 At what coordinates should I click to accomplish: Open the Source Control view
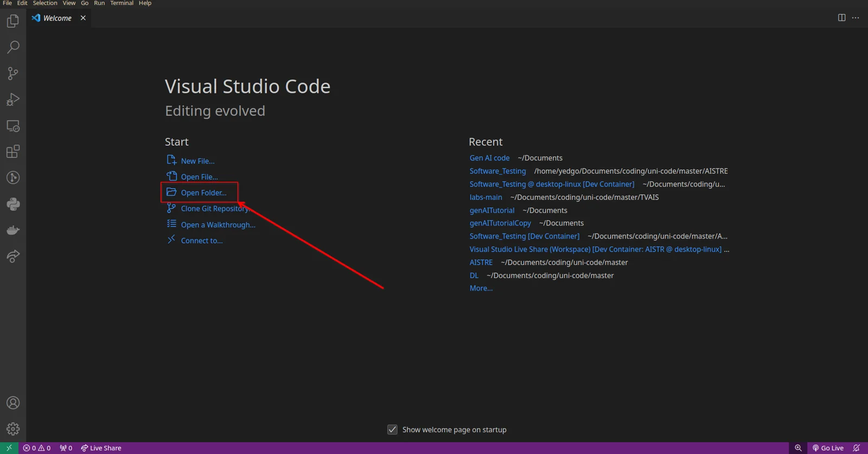coord(13,73)
